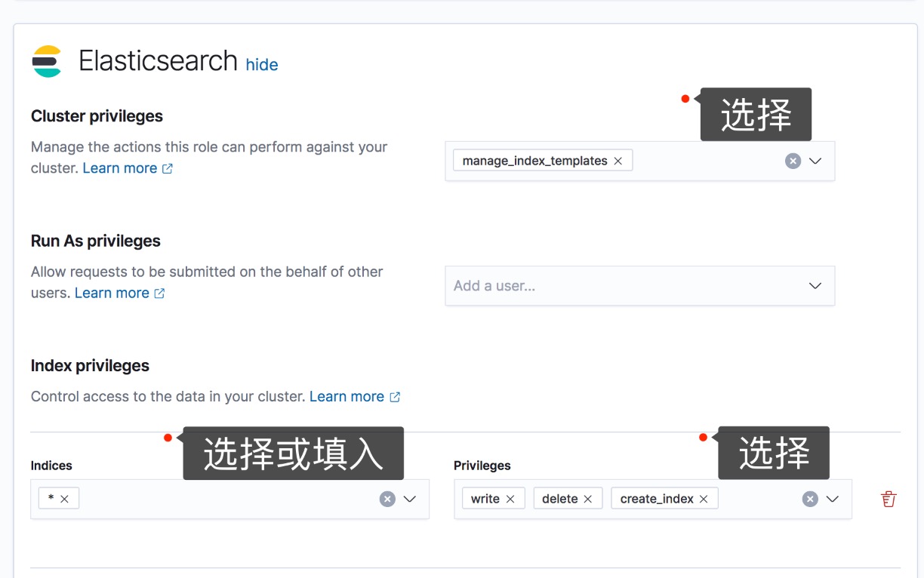
Task: Remove the index privileges row via trash icon
Action: click(x=889, y=499)
